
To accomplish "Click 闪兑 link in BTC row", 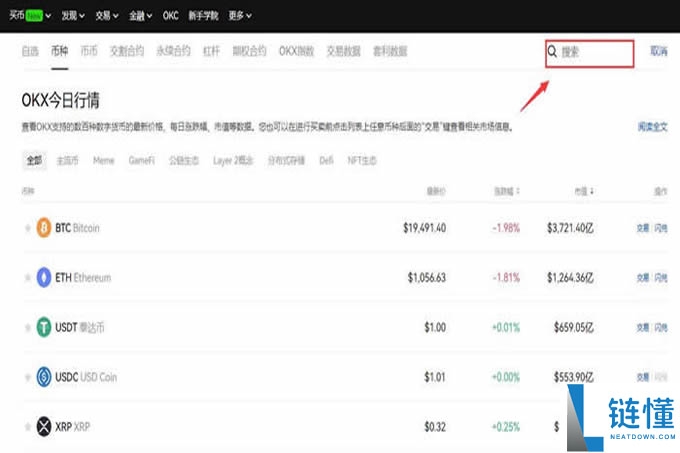I will click(661, 228).
